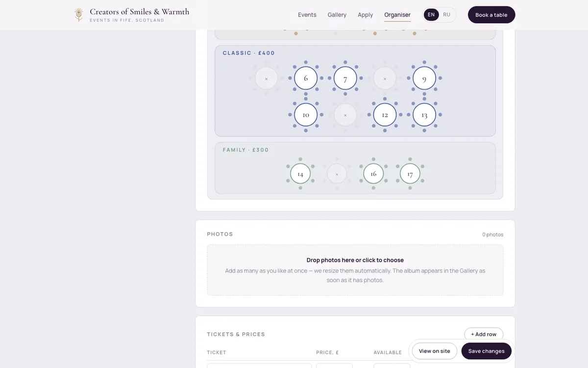Image resolution: width=588 pixels, height=368 pixels.
Task: Open the Creators of Smiles & Warmth home link
Action: [x=132, y=15]
